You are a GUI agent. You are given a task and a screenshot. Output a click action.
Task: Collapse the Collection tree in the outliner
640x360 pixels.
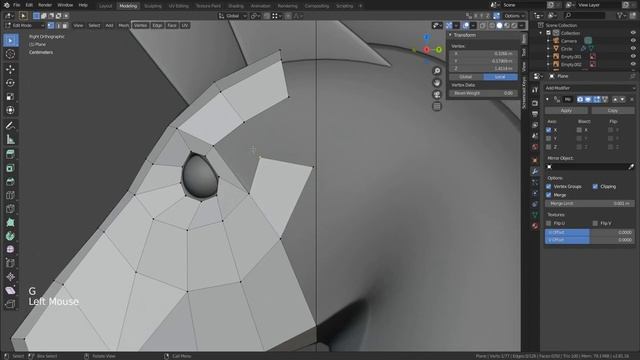pos(541,33)
